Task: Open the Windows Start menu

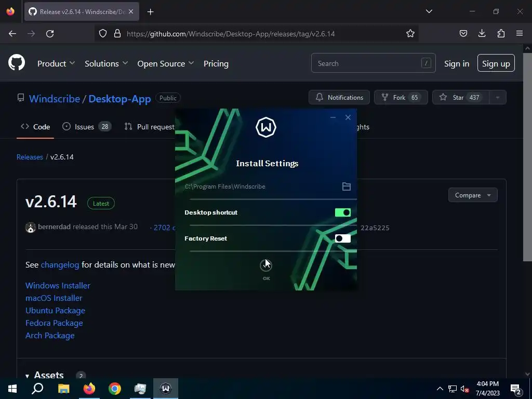Action: 12,389
